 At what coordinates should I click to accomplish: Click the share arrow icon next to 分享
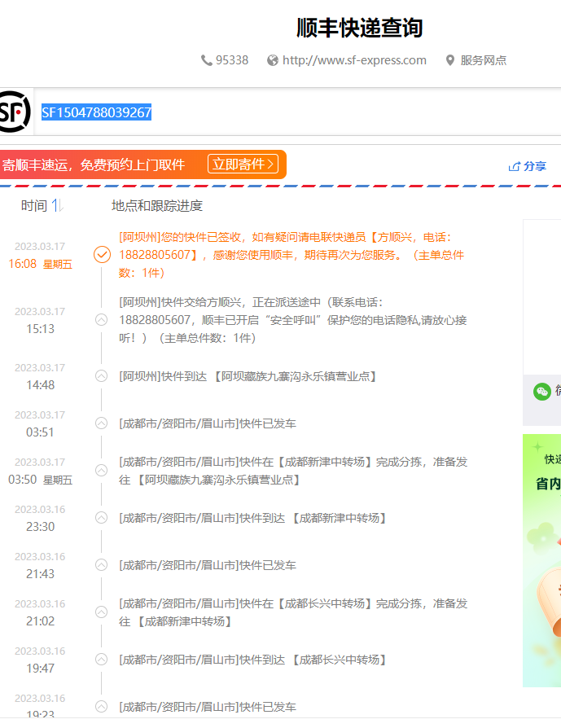[514, 166]
